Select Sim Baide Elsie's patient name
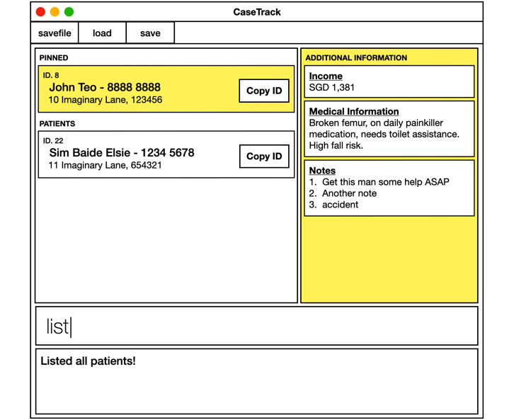The image size is (514, 420). click(121, 153)
